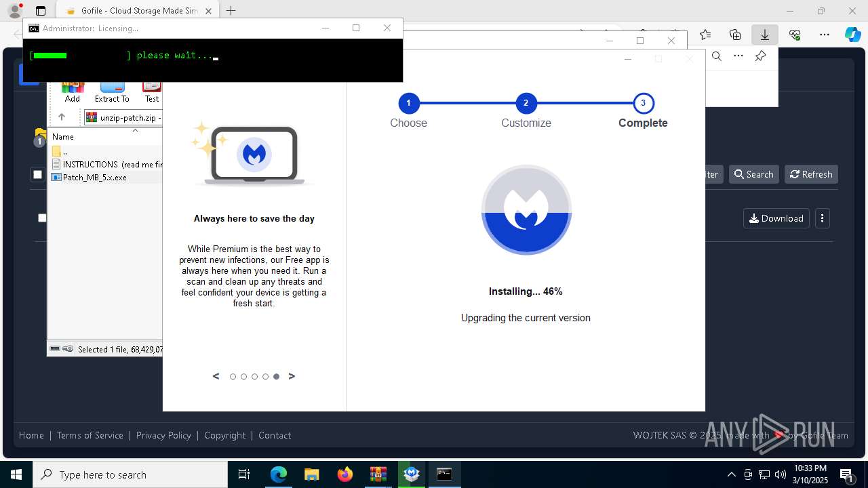Click WinRAR Extract To icon

(x=112, y=92)
